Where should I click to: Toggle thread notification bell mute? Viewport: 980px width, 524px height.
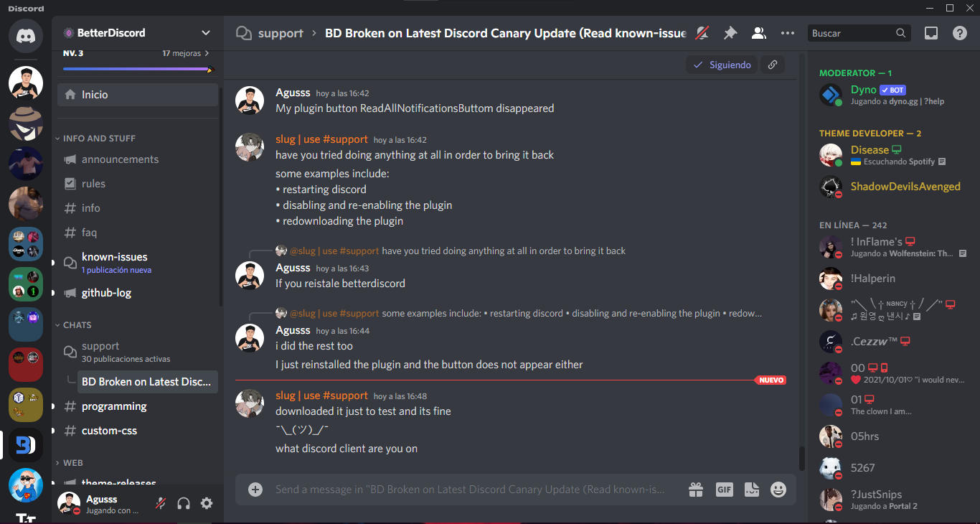(x=702, y=33)
